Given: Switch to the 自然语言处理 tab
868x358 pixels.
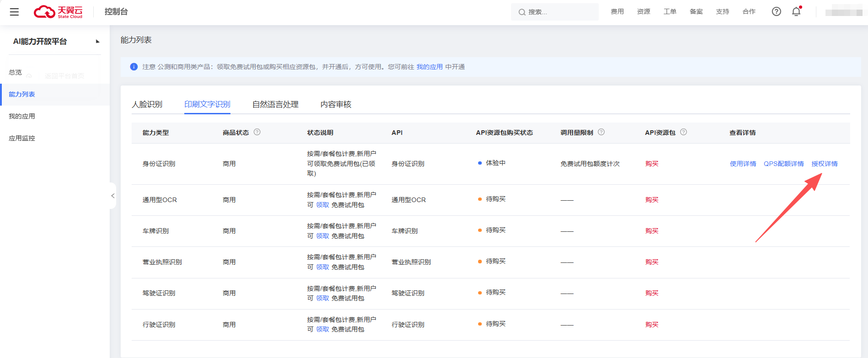Looking at the screenshot, I should (275, 104).
